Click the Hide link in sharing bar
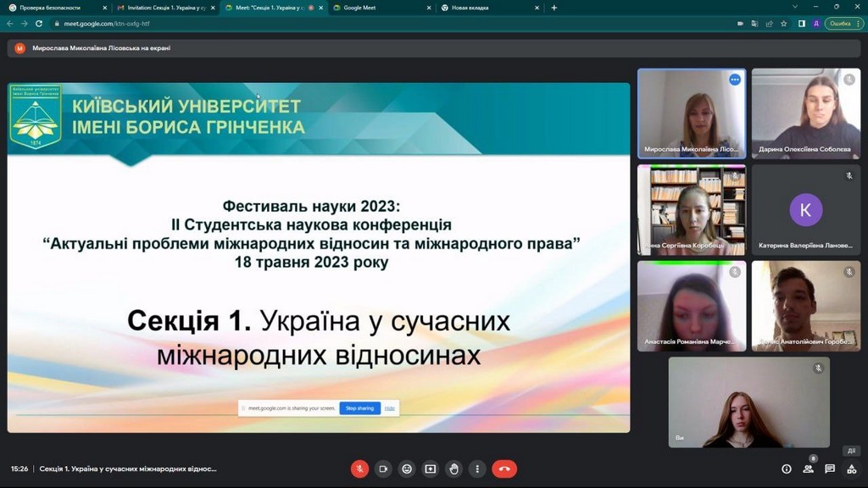 (390, 408)
